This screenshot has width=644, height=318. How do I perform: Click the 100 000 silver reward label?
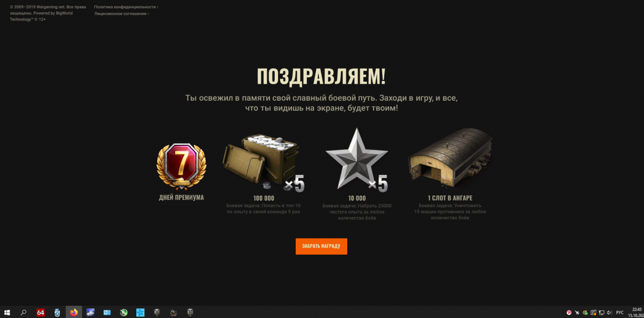tap(264, 198)
